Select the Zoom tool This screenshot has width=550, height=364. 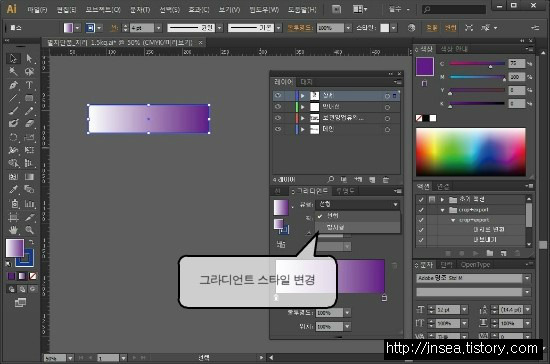coord(29,230)
